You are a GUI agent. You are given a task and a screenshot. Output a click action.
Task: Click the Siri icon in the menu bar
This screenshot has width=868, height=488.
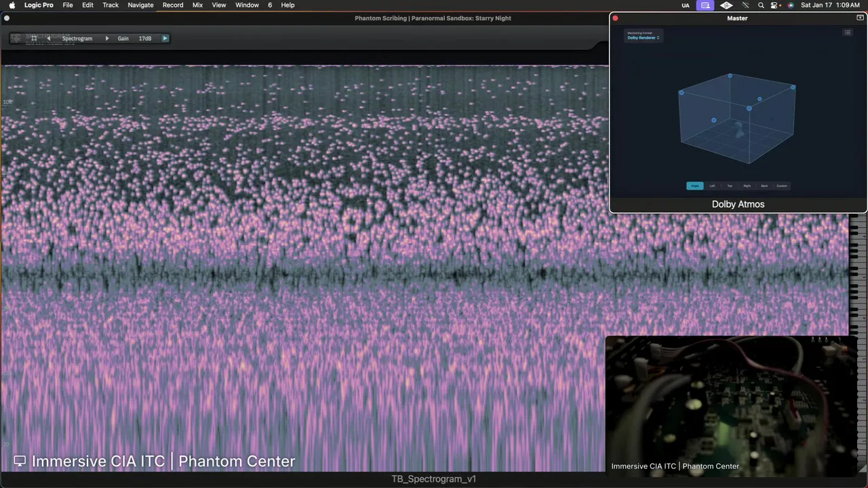click(x=791, y=5)
